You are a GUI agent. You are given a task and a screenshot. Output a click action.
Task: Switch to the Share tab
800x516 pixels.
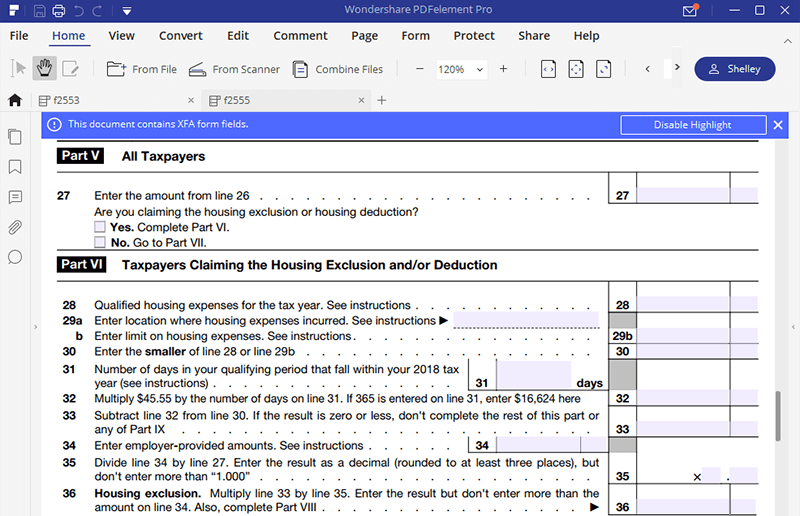pos(534,36)
